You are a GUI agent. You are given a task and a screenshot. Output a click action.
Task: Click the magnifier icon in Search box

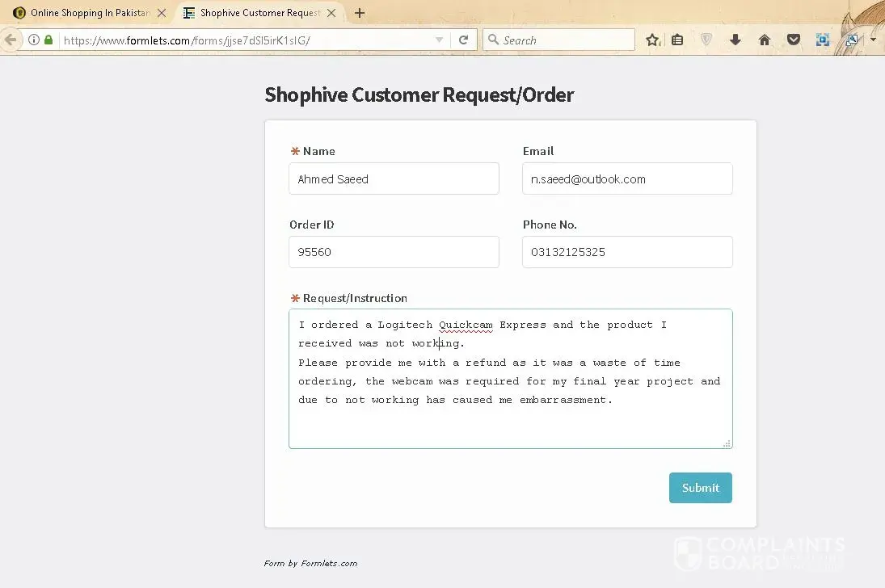tap(493, 40)
